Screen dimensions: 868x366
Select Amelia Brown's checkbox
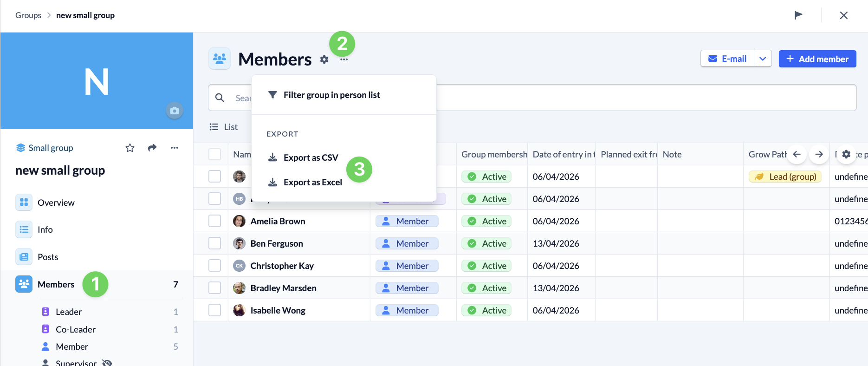pyautogui.click(x=214, y=221)
